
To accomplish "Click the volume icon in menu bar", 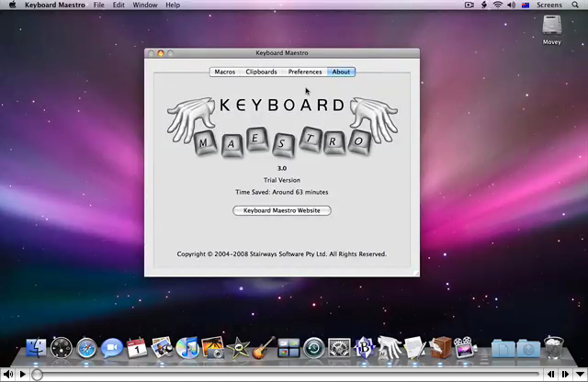I will click(511, 5).
